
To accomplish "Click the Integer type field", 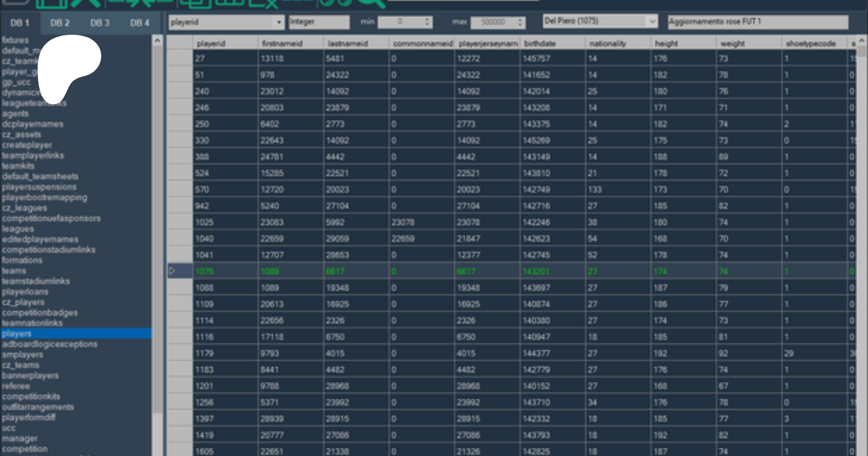I will click(319, 22).
